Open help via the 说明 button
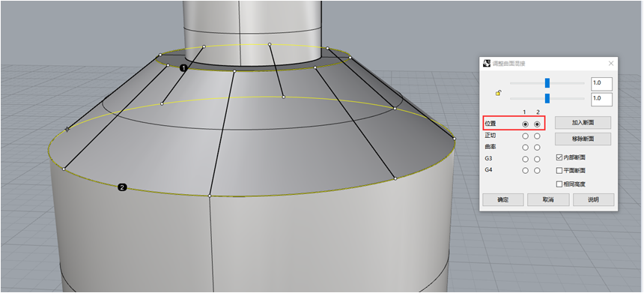The width and height of the screenshot is (644, 293). pyautogui.click(x=594, y=200)
